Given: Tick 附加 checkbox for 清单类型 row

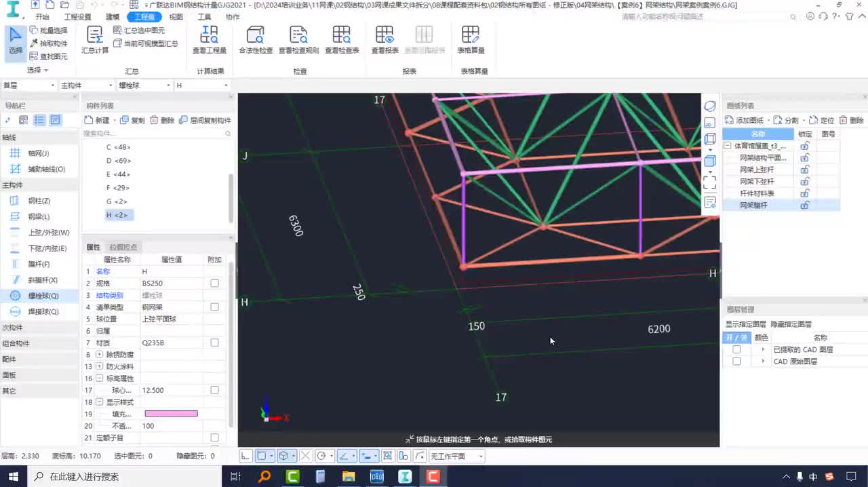Looking at the screenshot, I should click(x=214, y=307).
